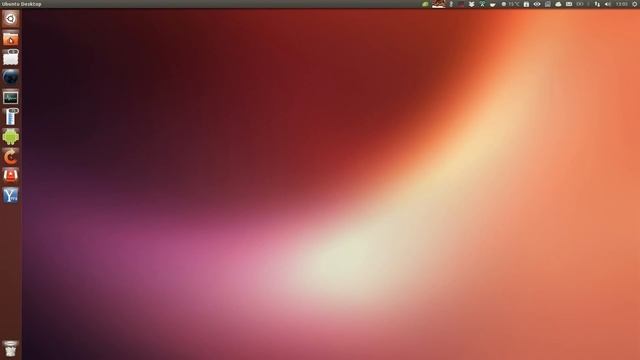Show the temperature weather indicator
The height and width of the screenshot is (360, 640).
510,4
